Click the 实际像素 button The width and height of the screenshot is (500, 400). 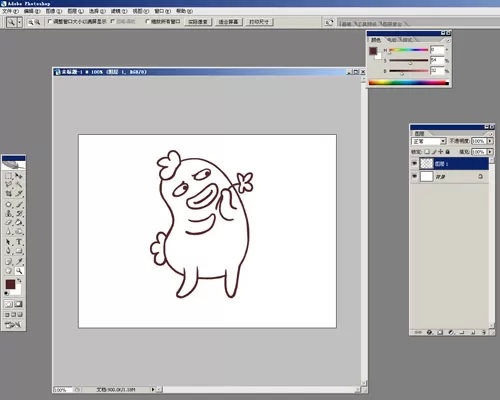click(198, 22)
